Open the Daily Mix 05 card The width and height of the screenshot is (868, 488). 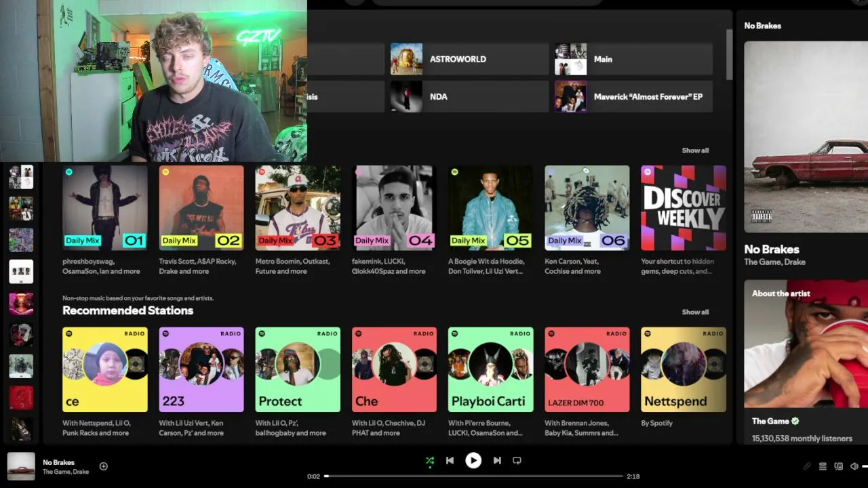tap(490, 221)
